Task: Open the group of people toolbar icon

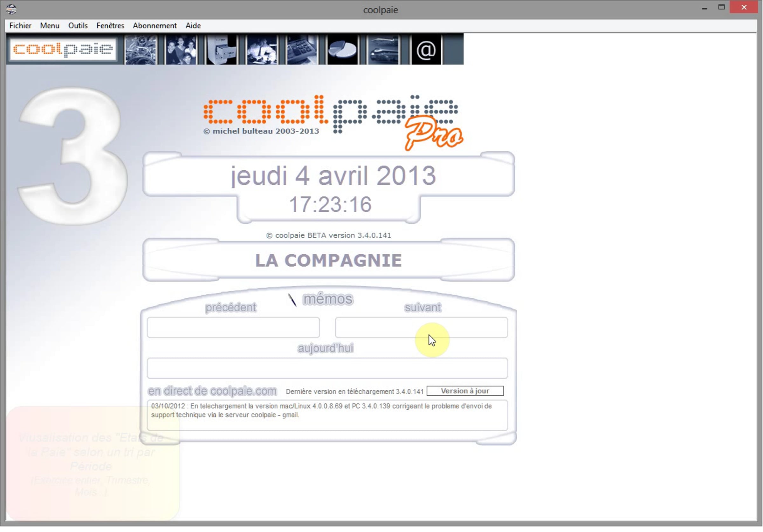Action: click(x=181, y=50)
